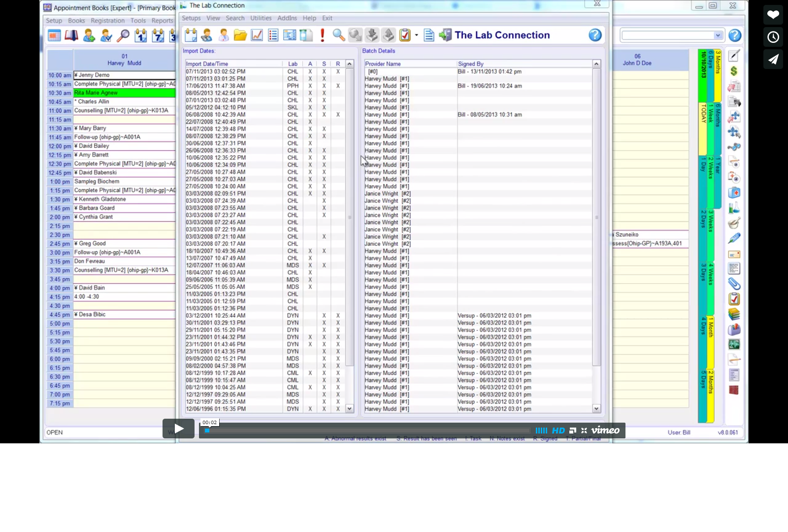
Task: Click the red bullet list icon
Action: click(x=273, y=35)
